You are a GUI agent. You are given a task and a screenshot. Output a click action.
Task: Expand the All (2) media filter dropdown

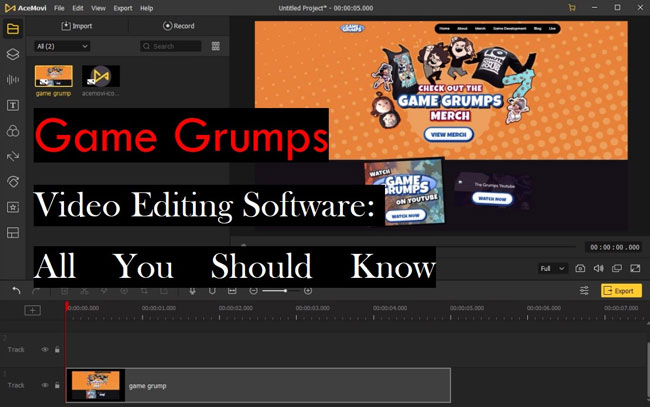coord(62,46)
